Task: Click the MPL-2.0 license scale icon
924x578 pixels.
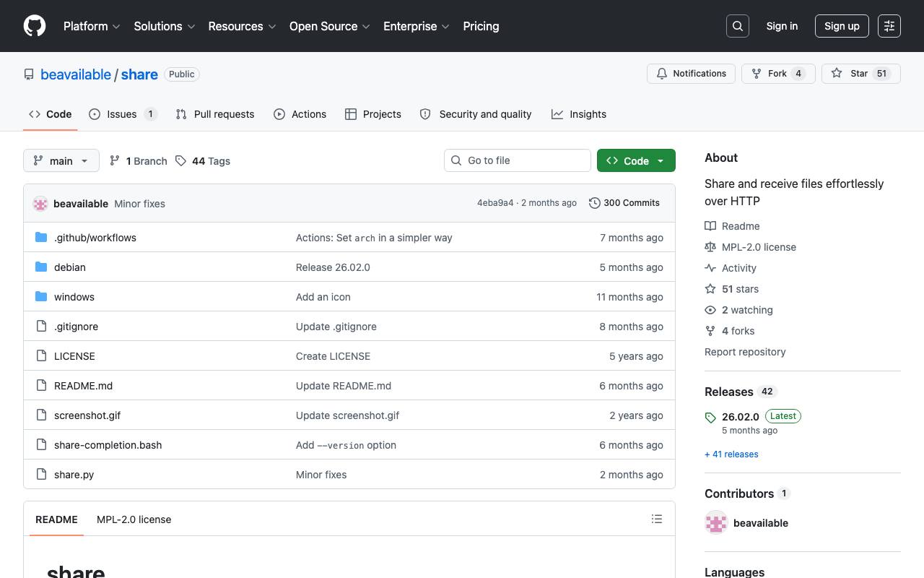Action: tap(710, 247)
